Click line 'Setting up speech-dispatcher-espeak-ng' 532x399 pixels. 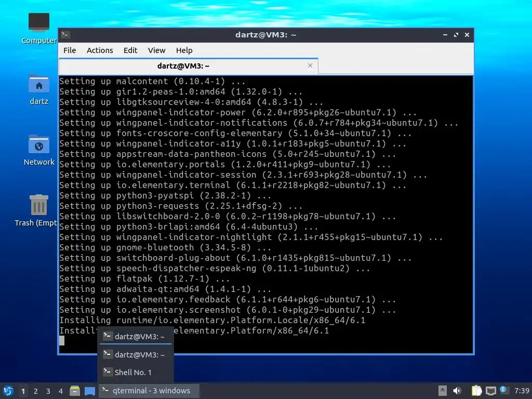tap(215, 268)
